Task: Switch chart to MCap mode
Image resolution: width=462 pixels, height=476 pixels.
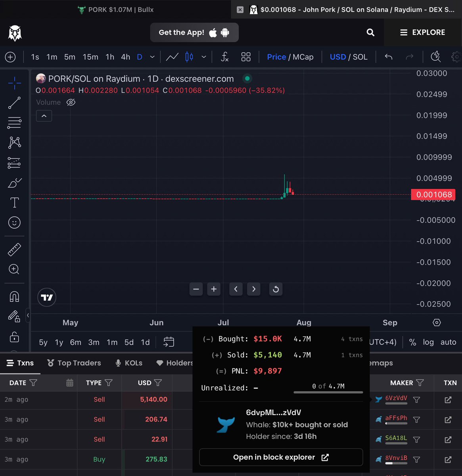Action: [303, 57]
